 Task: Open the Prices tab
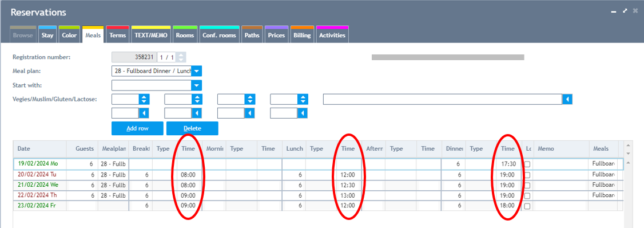click(276, 35)
